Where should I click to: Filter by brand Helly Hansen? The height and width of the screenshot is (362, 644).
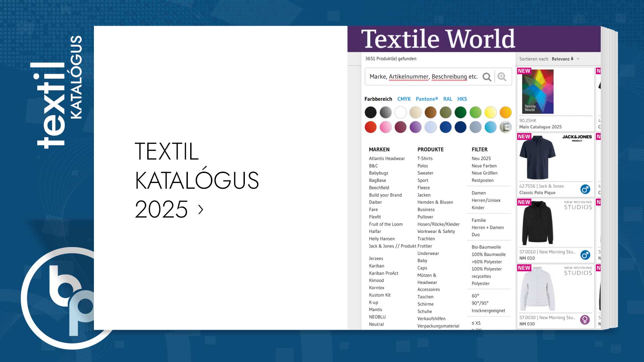tap(382, 239)
